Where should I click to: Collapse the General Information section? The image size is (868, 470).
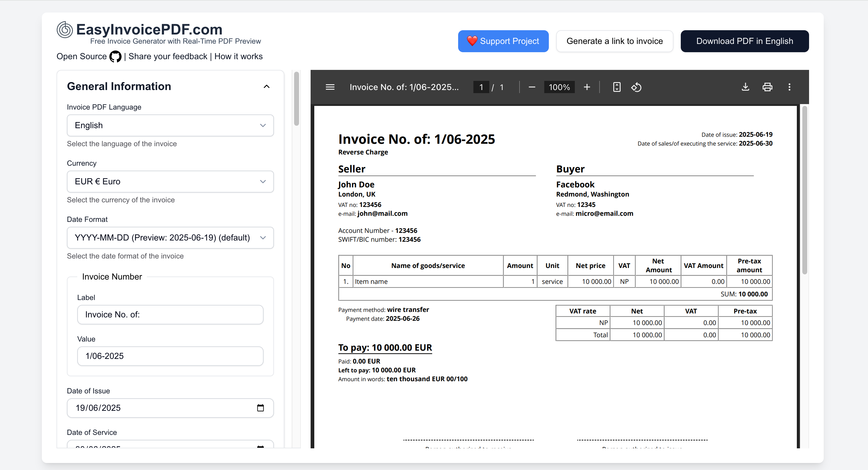tap(266, 87)
